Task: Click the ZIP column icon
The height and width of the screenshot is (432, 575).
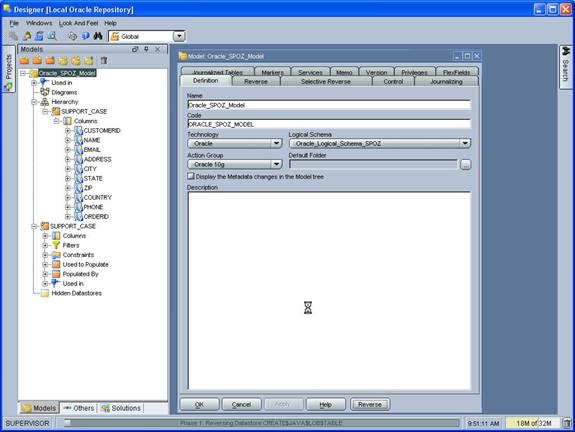Action: point(78,187)
